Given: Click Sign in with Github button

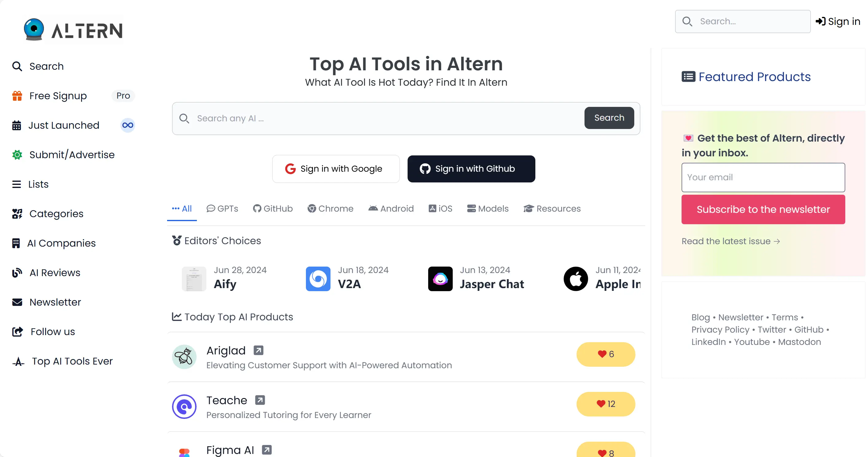Looking at the screenshot, I should (x=471, y=169).
